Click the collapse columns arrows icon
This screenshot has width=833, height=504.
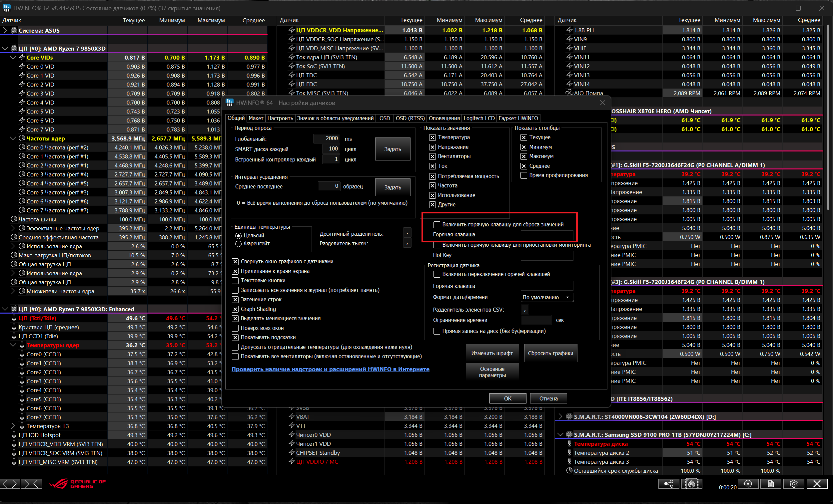[x=31, y=484]
